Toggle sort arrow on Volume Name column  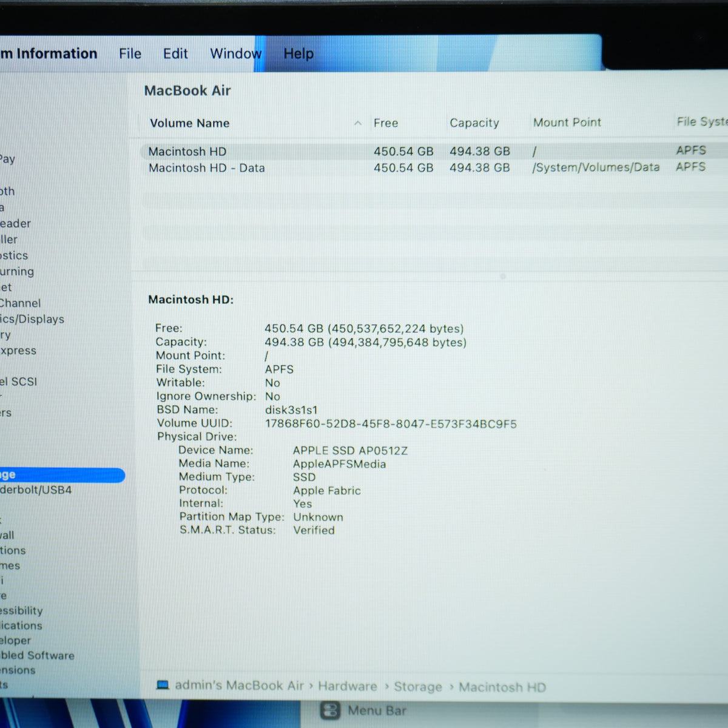click(358, 123)
